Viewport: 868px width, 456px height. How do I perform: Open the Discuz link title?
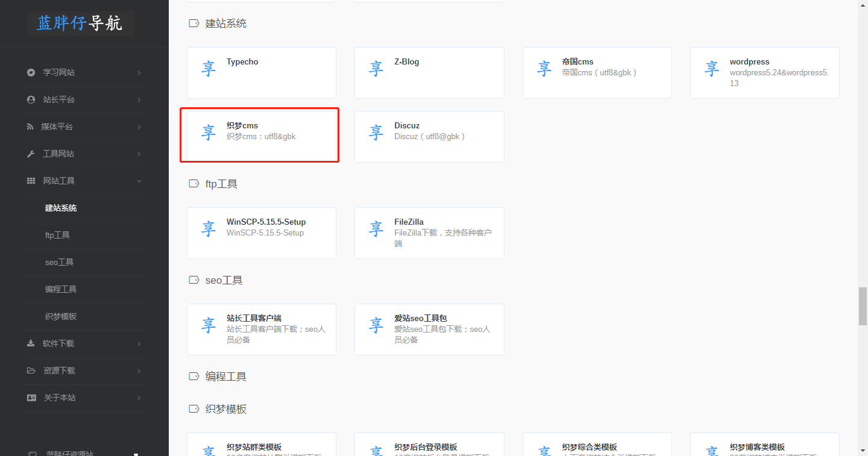click(407, 125)
